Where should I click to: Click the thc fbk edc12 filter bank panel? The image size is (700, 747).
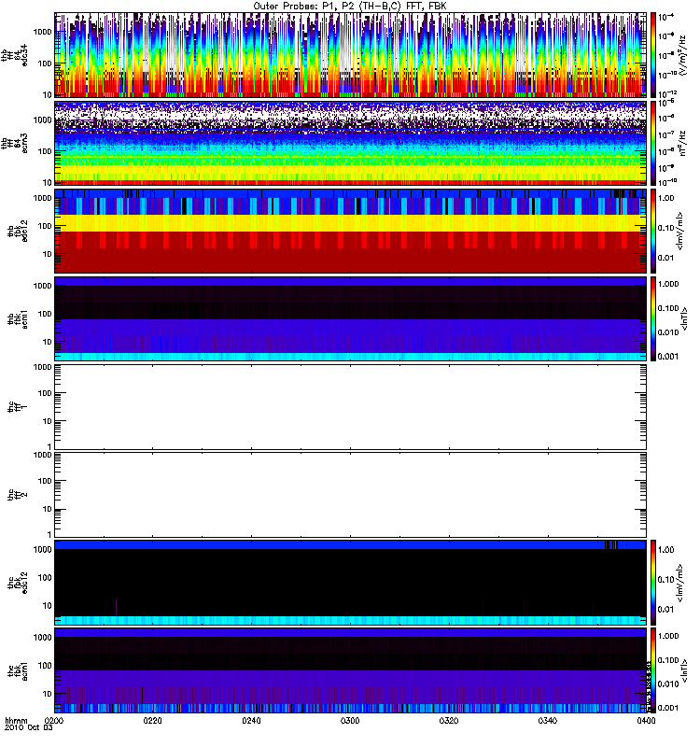[351, 582]
